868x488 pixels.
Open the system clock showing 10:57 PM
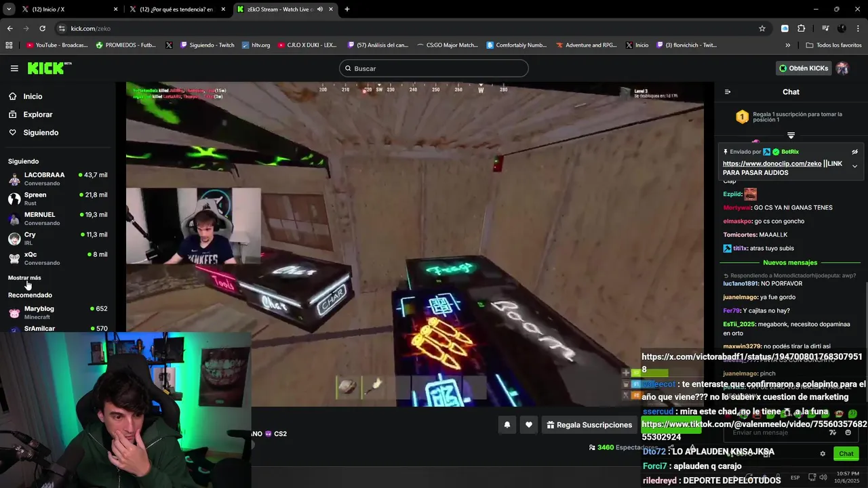point(847,477)
